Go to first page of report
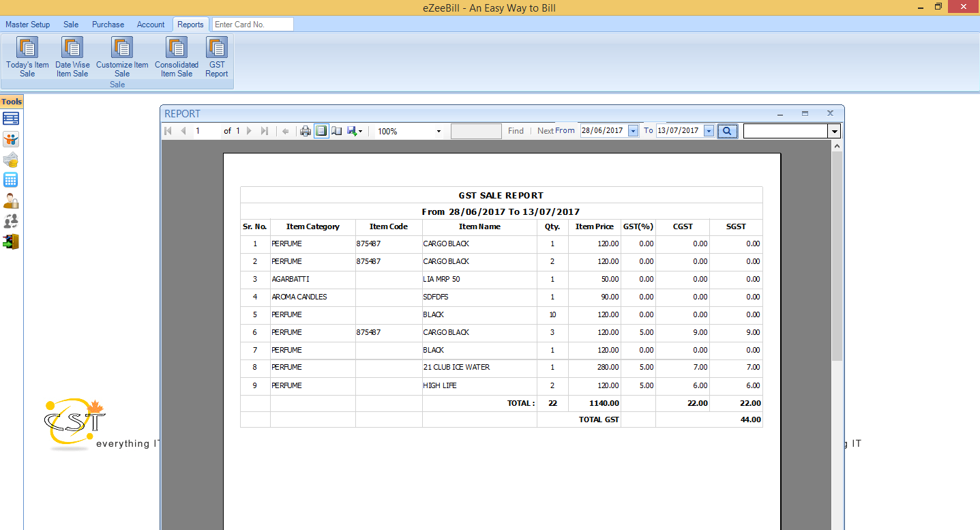This screenshot has width=980, height=530. (168, 131)
